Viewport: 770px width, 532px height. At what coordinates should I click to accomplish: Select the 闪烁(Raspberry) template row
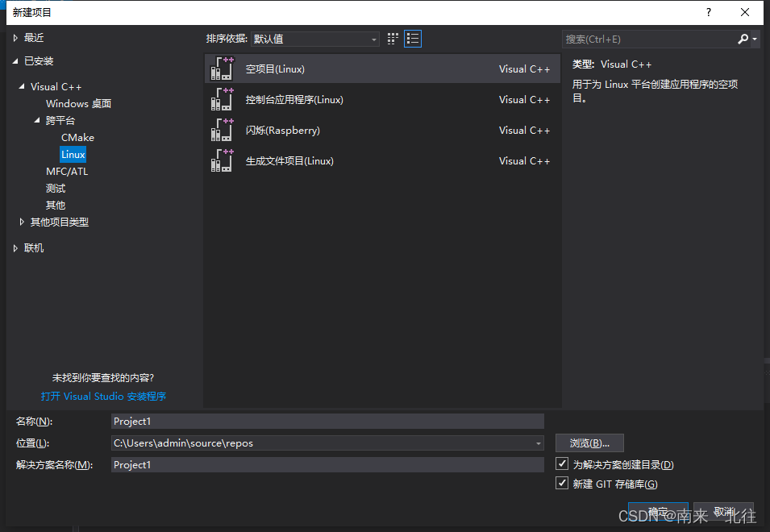click(x=382, y=130)
